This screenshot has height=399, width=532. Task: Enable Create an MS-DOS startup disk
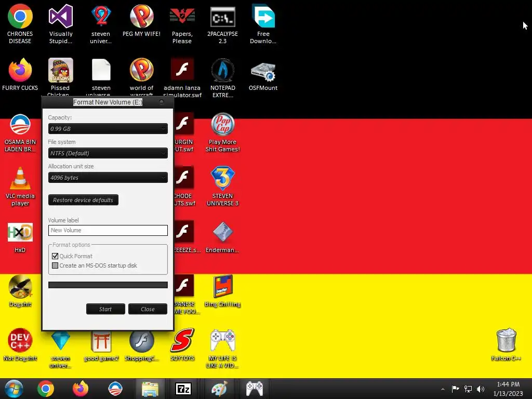coord(55,265)
